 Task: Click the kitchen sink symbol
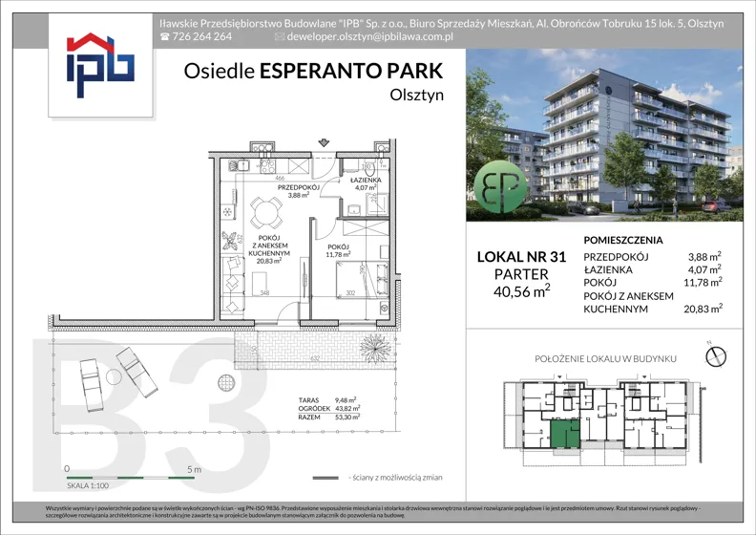239,165
